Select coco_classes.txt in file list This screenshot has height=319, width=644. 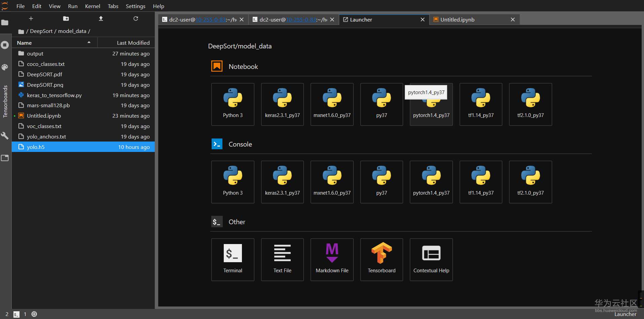(x=83, y=64)
